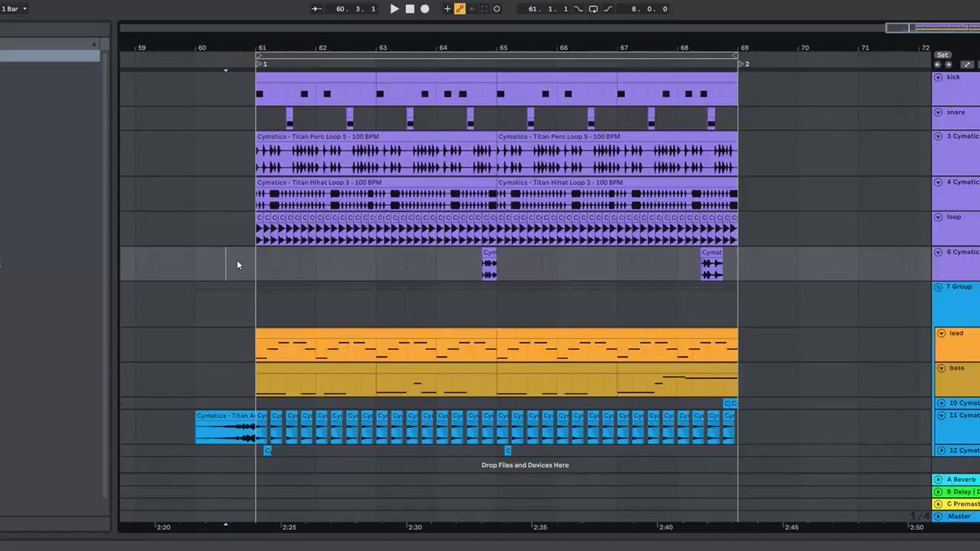Select the first kick MIDI clip
Screen dimensions: 980x551
[x=315, y=88]
